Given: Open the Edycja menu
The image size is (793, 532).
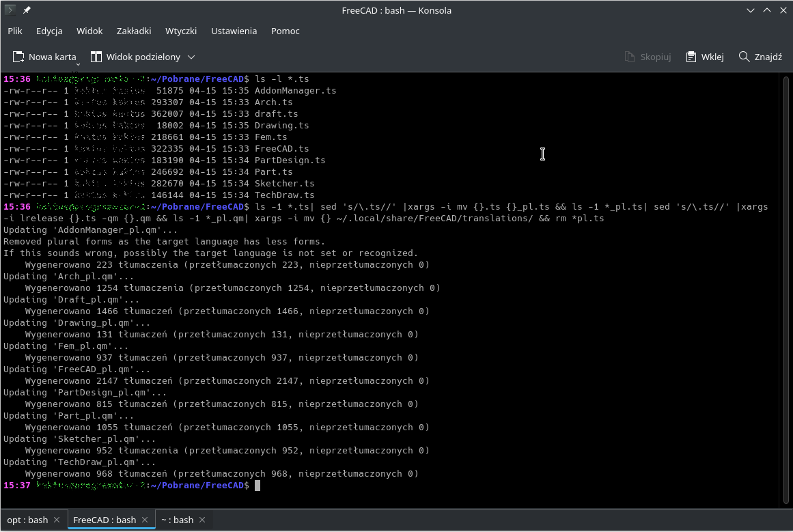Looking at the screenshot, I should [x=50, y=31].
